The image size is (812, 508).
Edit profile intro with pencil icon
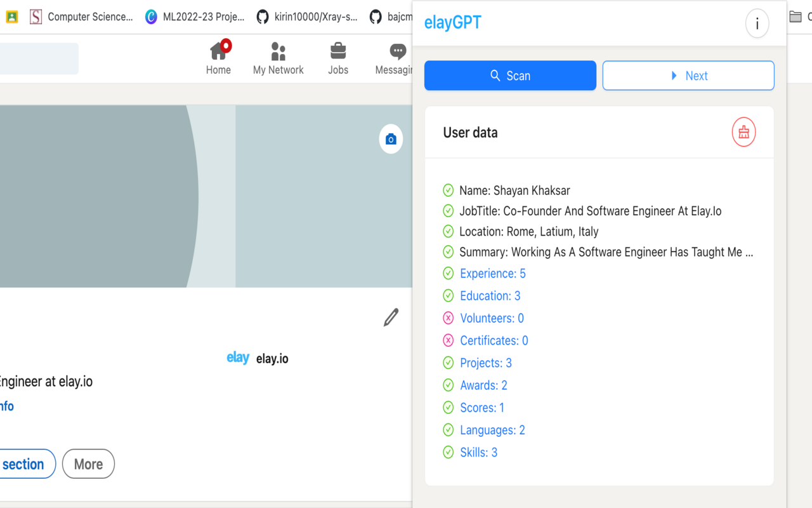click(391, 317)
